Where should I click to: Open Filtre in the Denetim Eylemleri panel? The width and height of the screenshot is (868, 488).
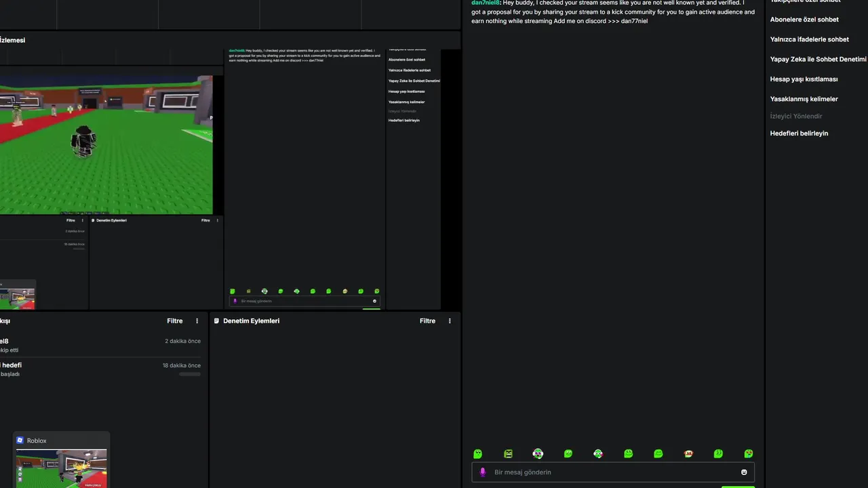pos(427,321)
